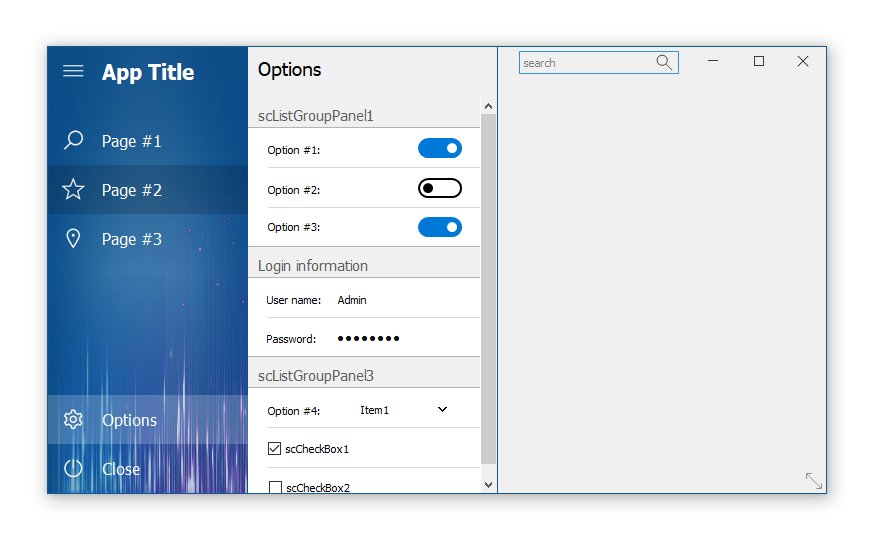880x544 pixels.
Task: Click the Options gear icon
Action: click(73, 419)
